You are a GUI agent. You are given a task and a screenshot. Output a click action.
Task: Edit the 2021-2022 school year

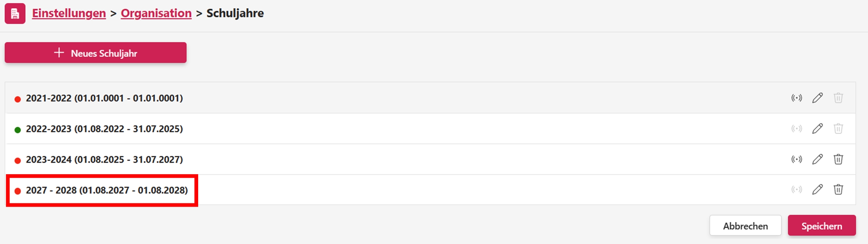(x=817, y=98)
